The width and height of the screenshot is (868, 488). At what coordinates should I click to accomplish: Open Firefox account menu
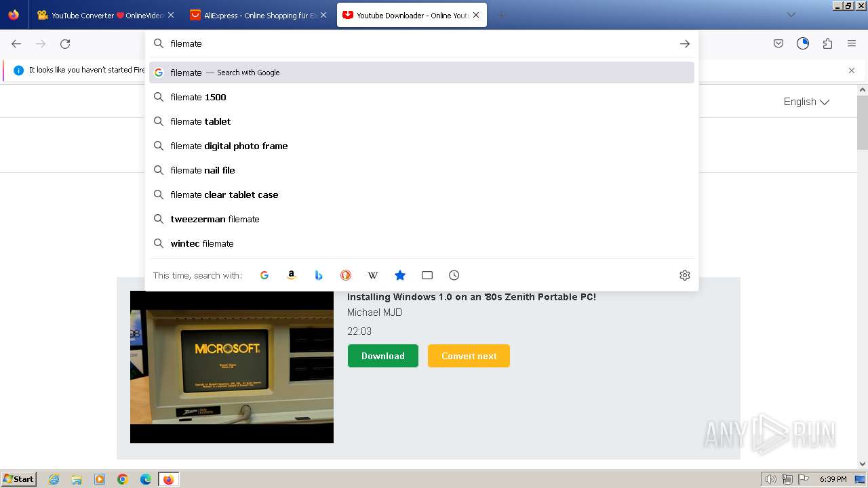803,43
